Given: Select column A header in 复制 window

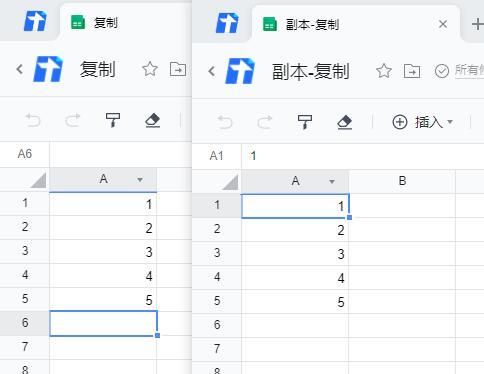Looking at the screenshot, I should pyautogui.click(x=103, y=179).
